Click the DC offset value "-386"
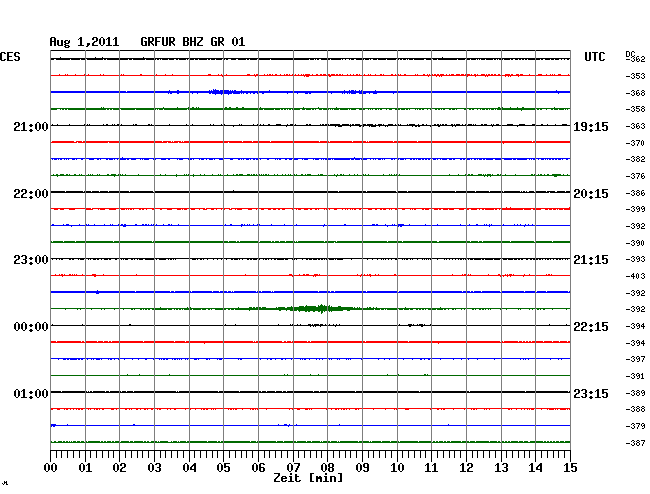This screenshot has width=650, height=494. pos(635,193)
